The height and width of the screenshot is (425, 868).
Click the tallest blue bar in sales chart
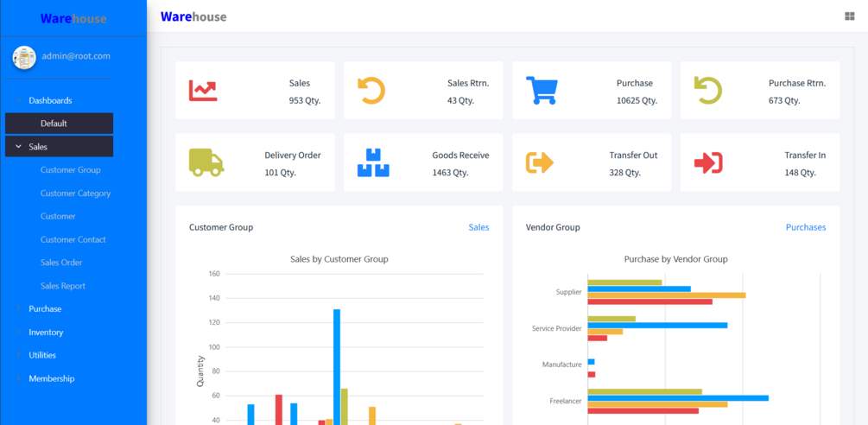(x=337, y=366)
